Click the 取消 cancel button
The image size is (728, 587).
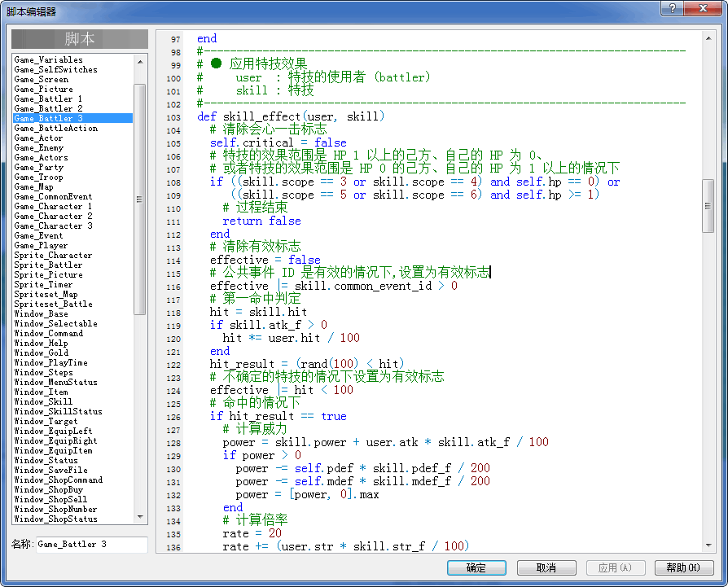pyautogui.click(x=546, y=567)
